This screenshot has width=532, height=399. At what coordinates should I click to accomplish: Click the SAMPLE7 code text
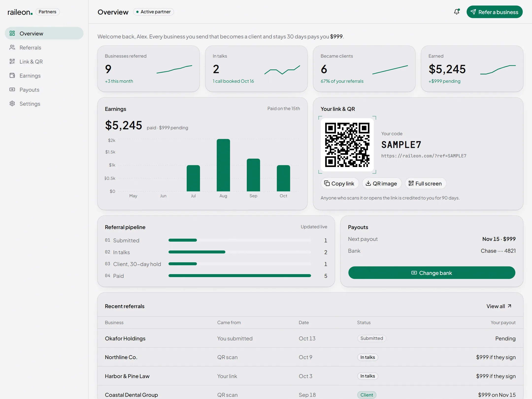click(401, 145)
